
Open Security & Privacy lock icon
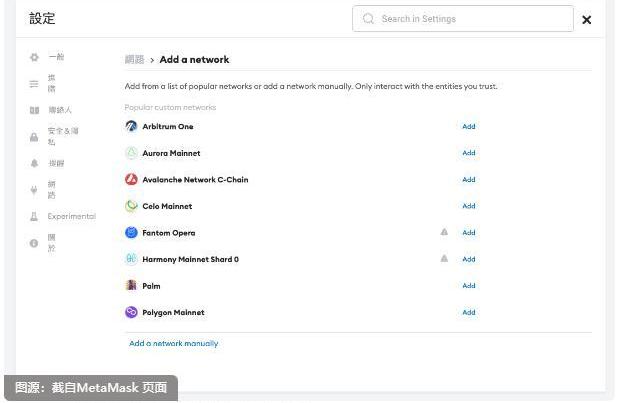34,136
